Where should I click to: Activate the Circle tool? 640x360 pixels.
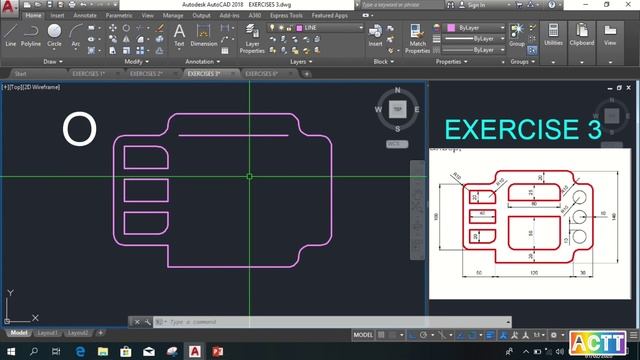(54, 35)
